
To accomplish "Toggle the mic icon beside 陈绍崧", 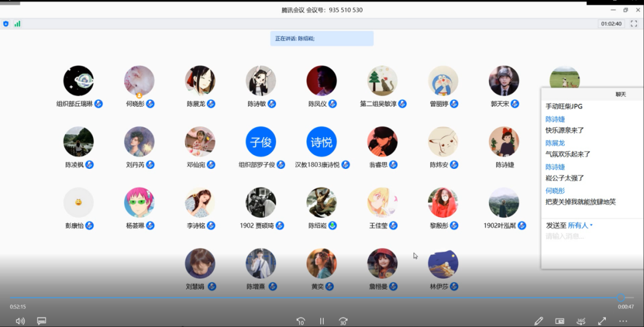I will point(333,226).
